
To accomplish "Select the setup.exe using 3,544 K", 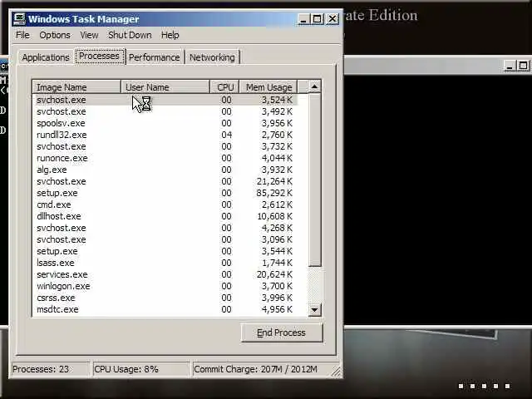I will (x=165, y=251).
